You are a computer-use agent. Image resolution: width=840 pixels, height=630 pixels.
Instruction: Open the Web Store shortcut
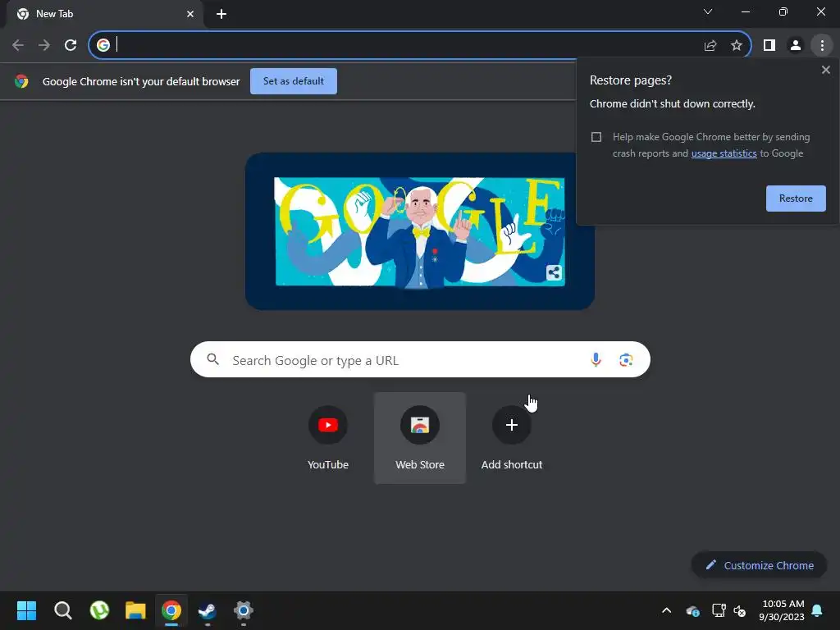(x=420, y=438)
